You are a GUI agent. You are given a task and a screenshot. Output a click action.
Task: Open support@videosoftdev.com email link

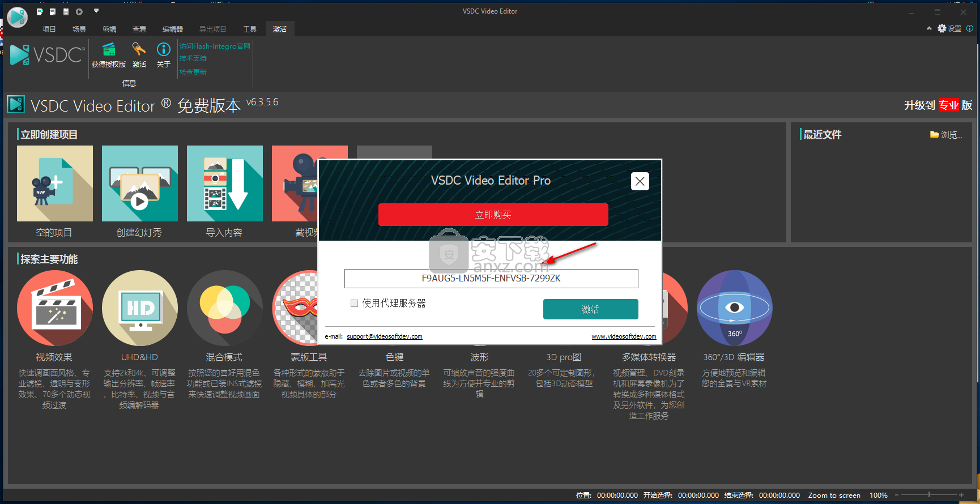click(x=385, y=336)
